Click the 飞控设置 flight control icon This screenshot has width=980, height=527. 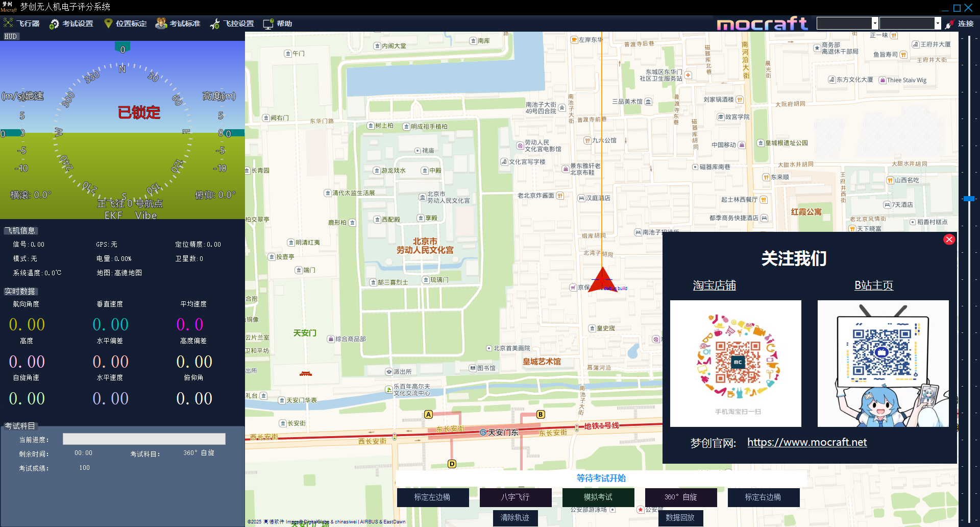click(x=215, y=23)
